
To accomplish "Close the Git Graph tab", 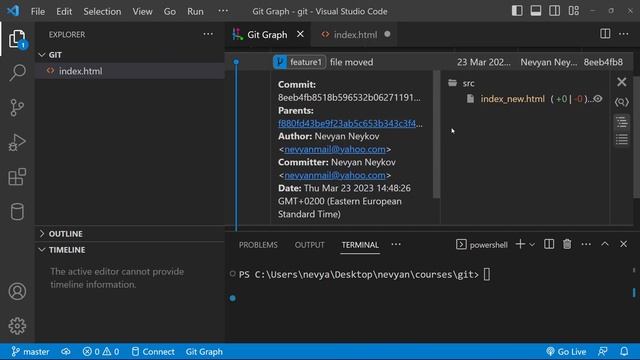I will [300, 34].
